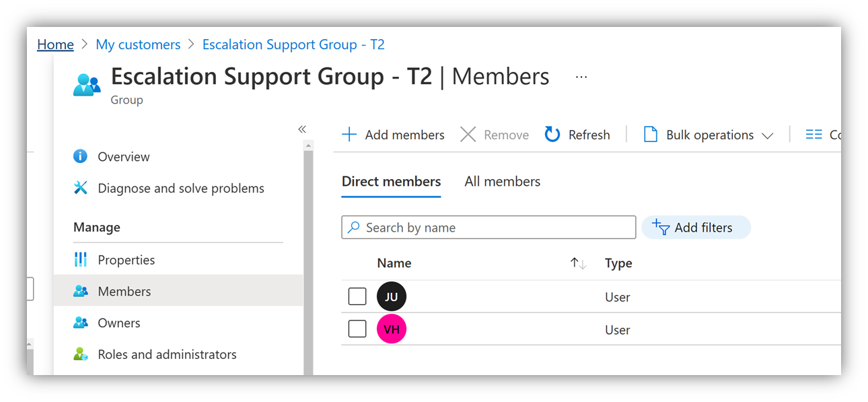Click the Add filters button

pos(696,228)
